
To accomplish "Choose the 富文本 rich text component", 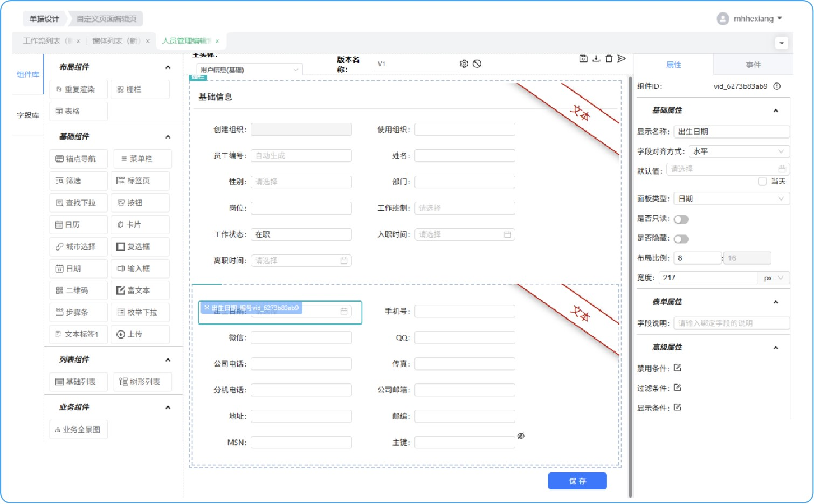I will (x=140, y=291).
